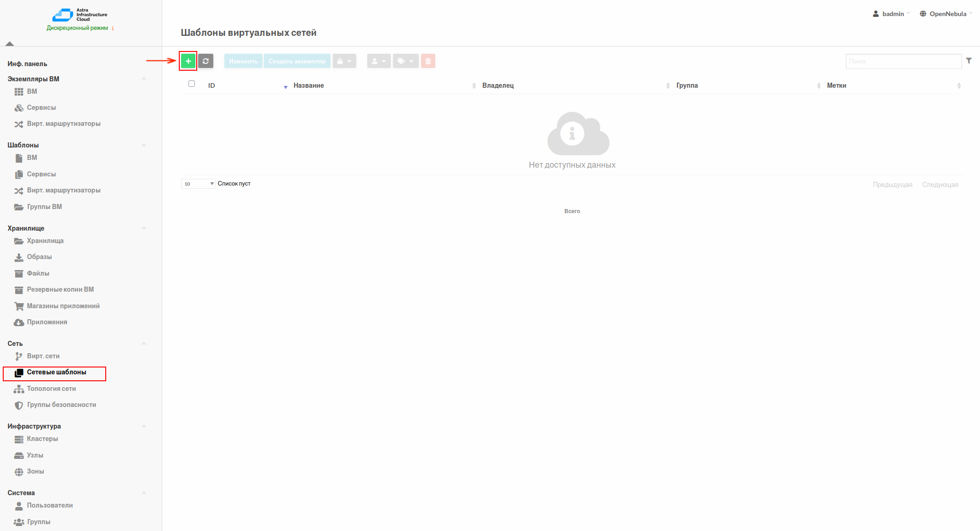Open the lock permissions dropdown
The width and height of the screenshot is (980, 531).
pos(344,61)
